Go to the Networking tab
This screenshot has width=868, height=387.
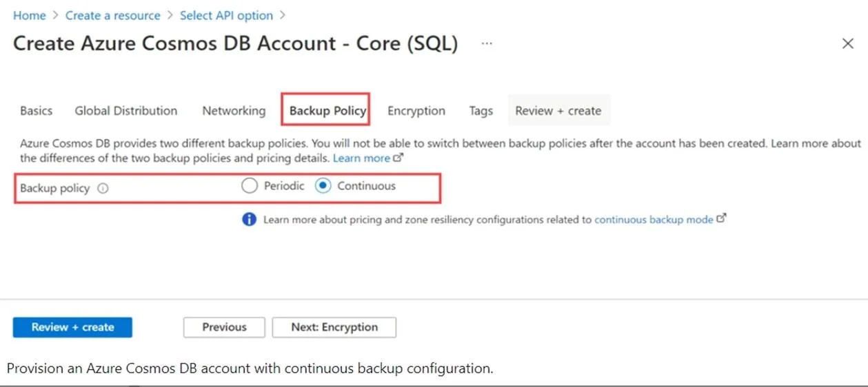click(234, 111)
